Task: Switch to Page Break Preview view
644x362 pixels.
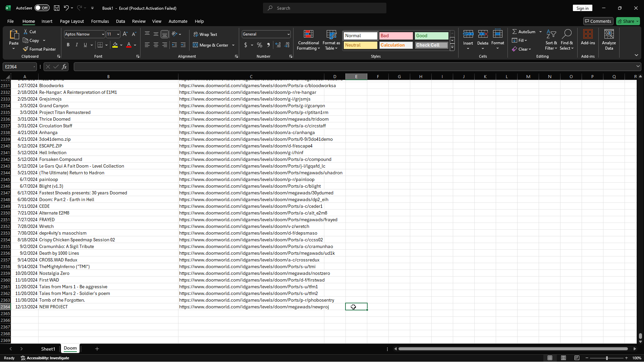Action: 577,358
